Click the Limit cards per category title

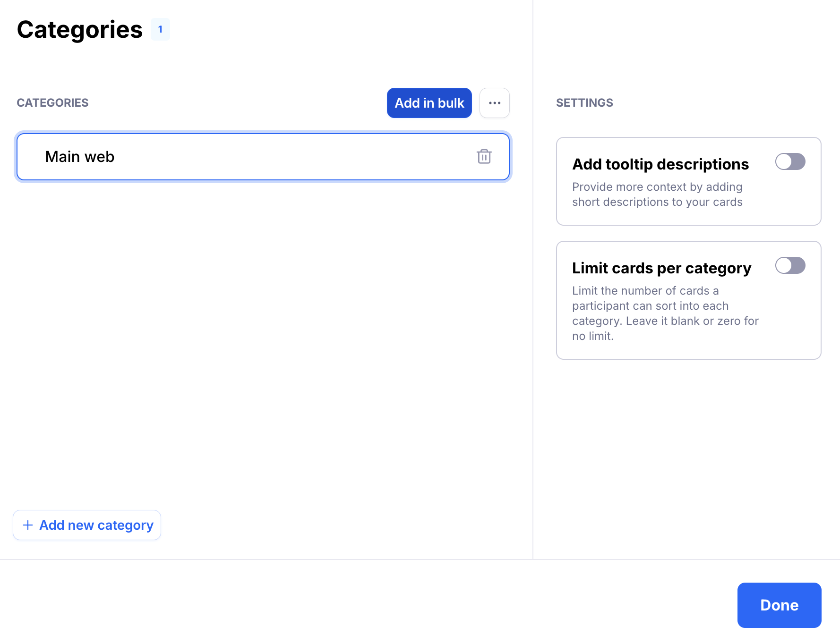(661, 268)
